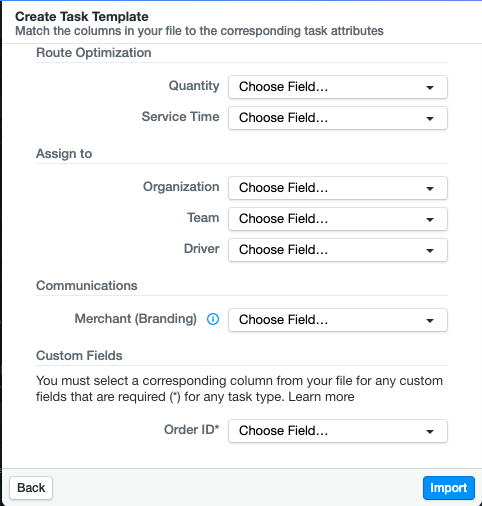Click the caret arrow in the Team dropdown

click(430, 220)
